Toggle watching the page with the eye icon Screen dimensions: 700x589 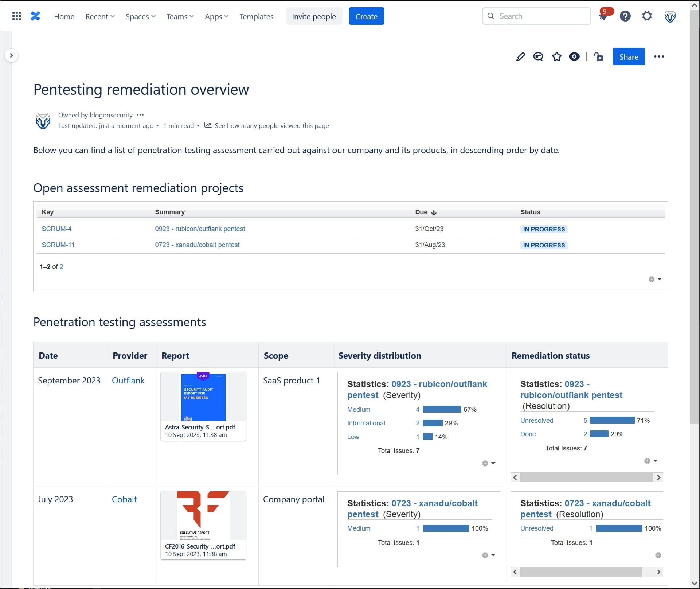coord(574,56)
